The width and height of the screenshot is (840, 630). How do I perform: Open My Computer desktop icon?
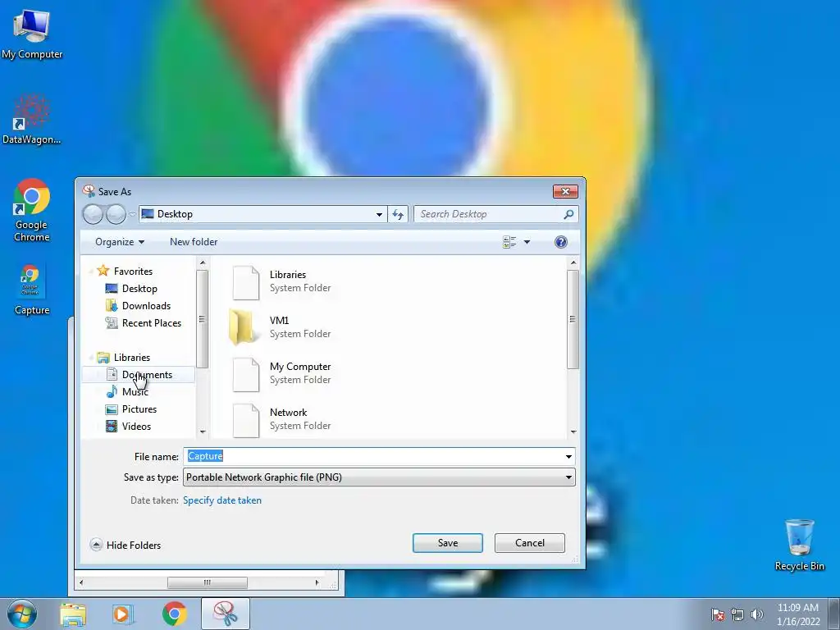[32, 34]
